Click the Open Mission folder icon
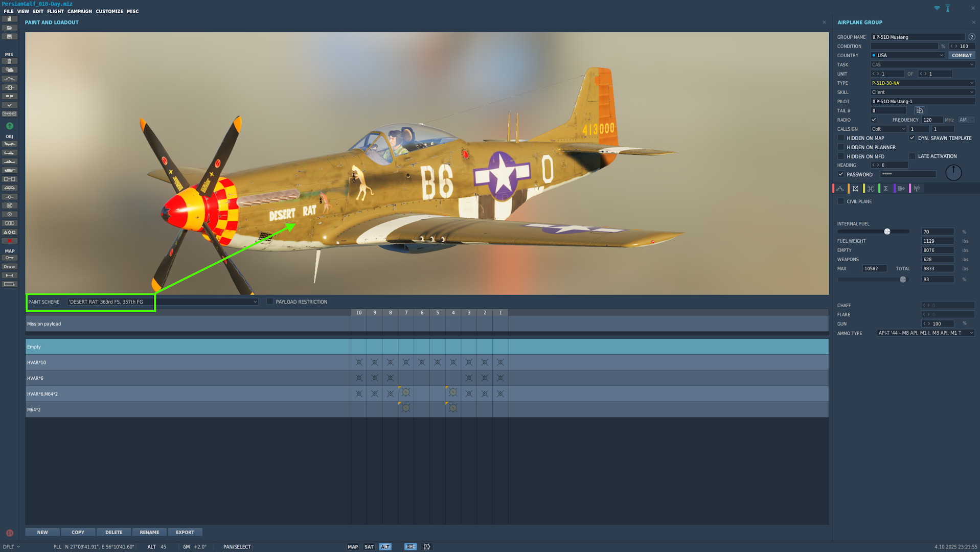The height and width of the screenshot is (552, 980). click(9, 28)
